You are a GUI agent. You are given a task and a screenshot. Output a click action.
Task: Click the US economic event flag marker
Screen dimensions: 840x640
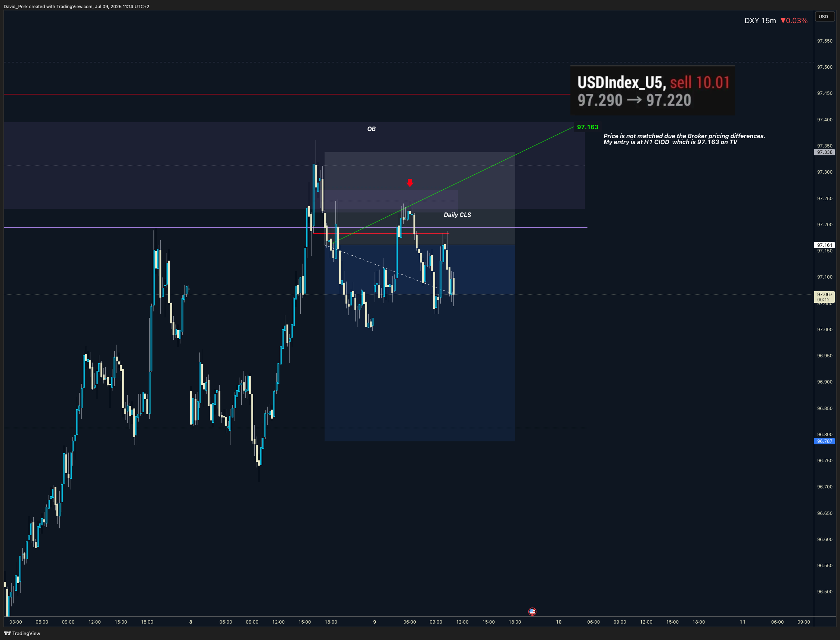532,611
